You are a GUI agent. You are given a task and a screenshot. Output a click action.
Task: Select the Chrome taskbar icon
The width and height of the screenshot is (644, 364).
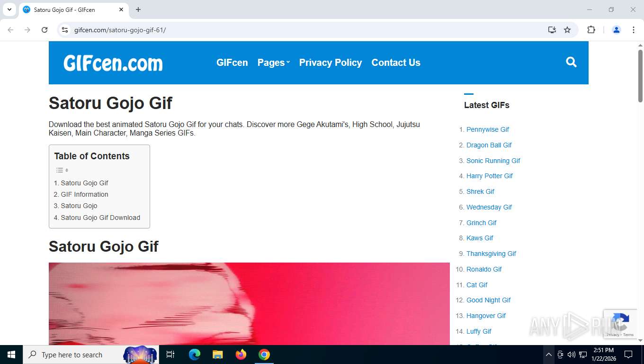click(x=264, y=355)
